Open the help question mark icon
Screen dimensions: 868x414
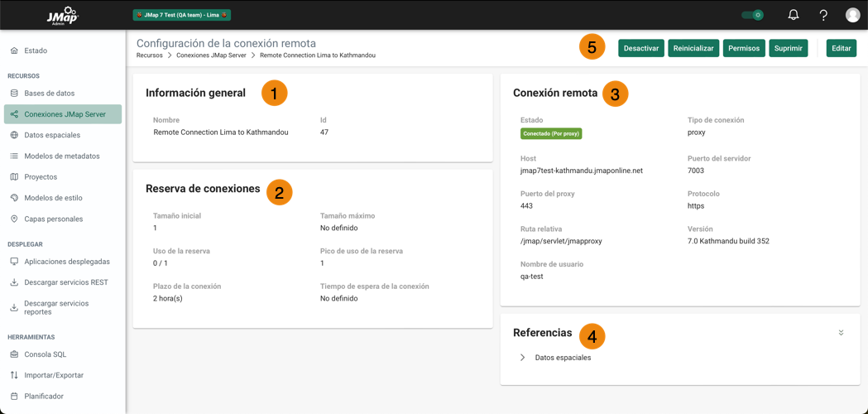click(822, 15)
